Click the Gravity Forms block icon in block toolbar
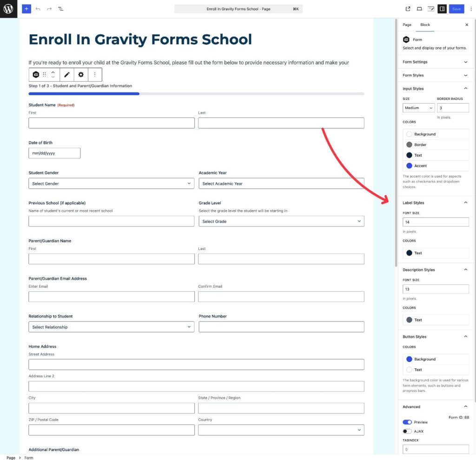 click(36, 74)
